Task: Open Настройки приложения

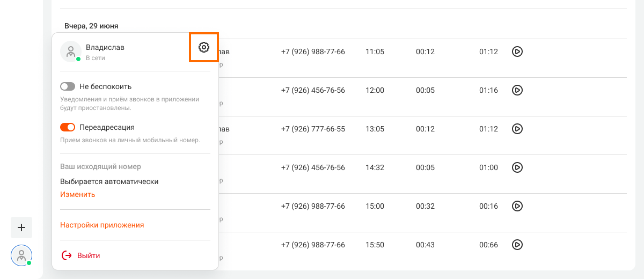Action: [102, 225]
